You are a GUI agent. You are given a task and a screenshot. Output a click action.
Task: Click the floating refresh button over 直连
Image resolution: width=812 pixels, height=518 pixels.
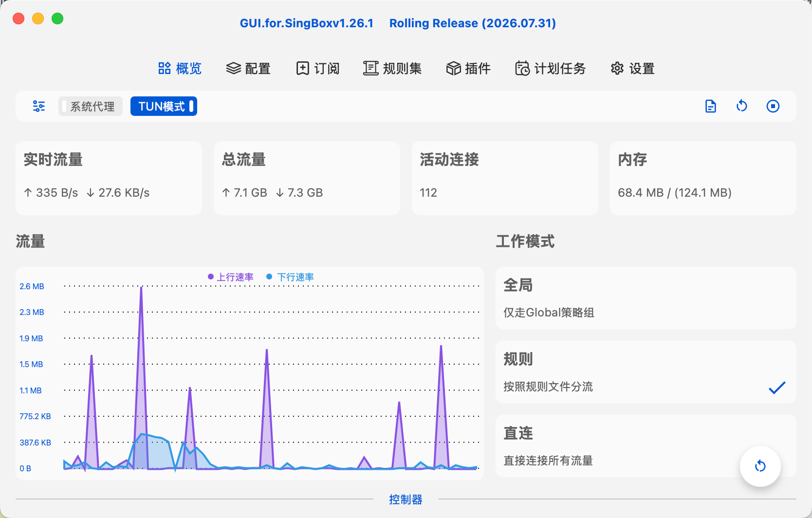pyautogui.click(x=760, y=466)
